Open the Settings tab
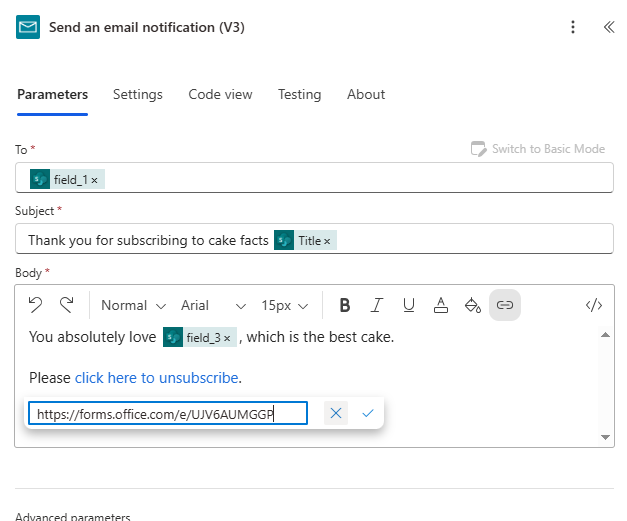This screenshot has width=627, height=521. pyautogui.click(x=138, y=94)
